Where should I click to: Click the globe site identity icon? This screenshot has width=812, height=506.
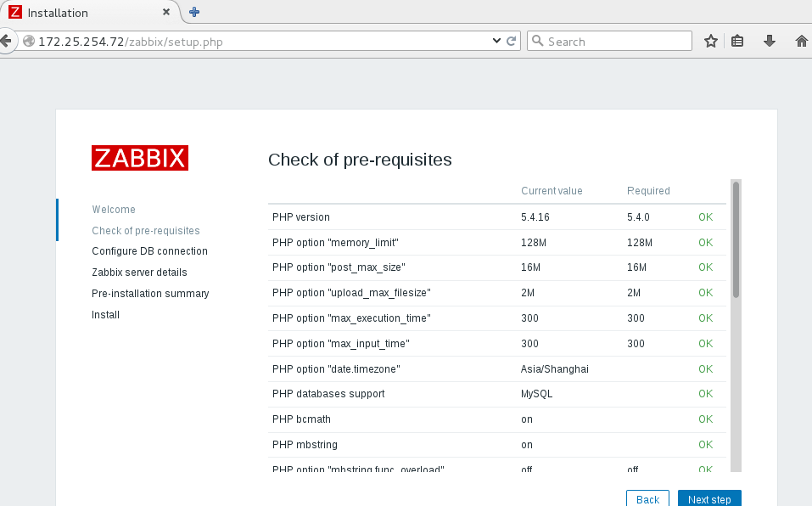pyautogui.click(x=29, y=41)
